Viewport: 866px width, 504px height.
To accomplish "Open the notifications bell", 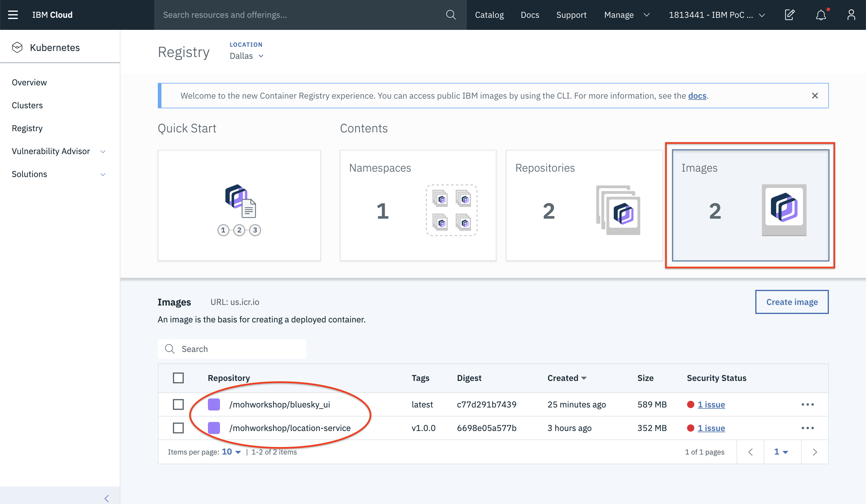I will pos(821,15).
